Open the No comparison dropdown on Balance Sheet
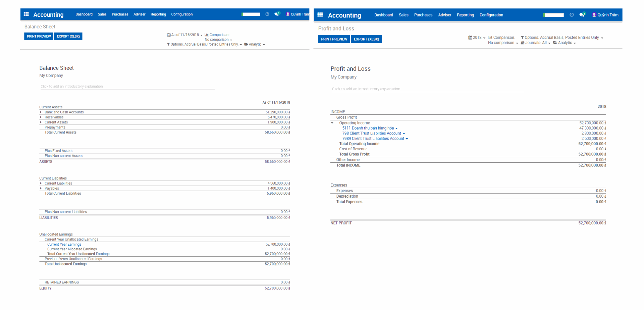 [217, 39]
